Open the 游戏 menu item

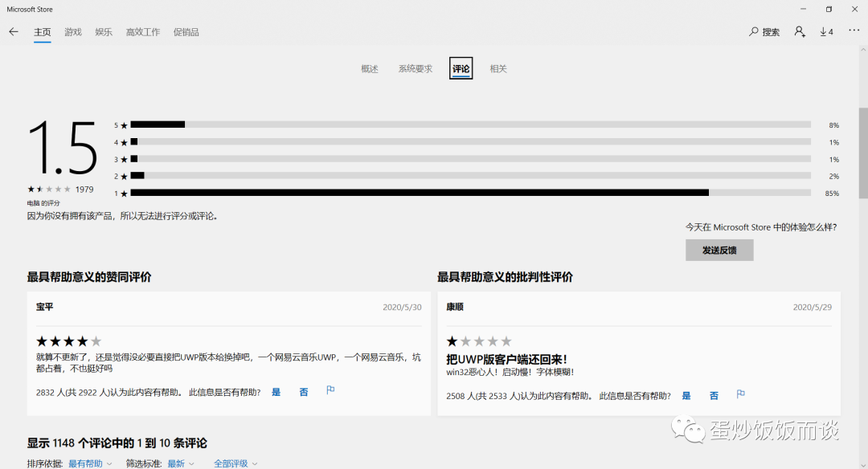point(72,31)
